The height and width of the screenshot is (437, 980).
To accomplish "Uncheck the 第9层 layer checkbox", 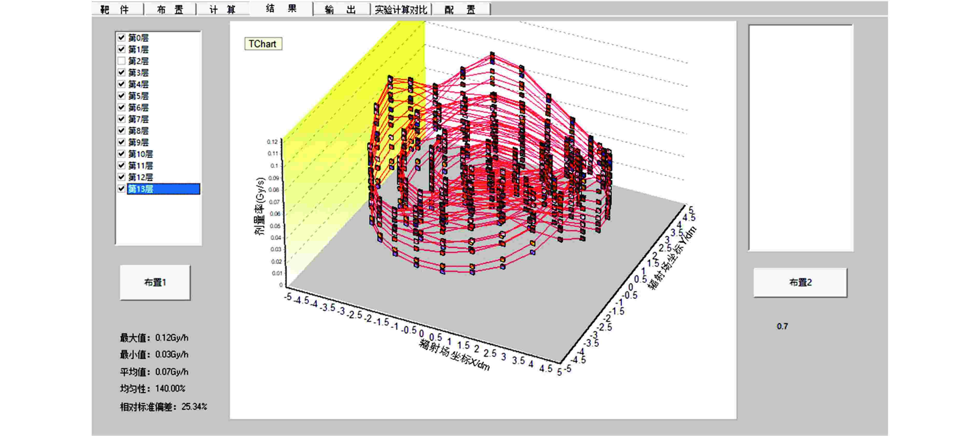I will click(121, 142).
